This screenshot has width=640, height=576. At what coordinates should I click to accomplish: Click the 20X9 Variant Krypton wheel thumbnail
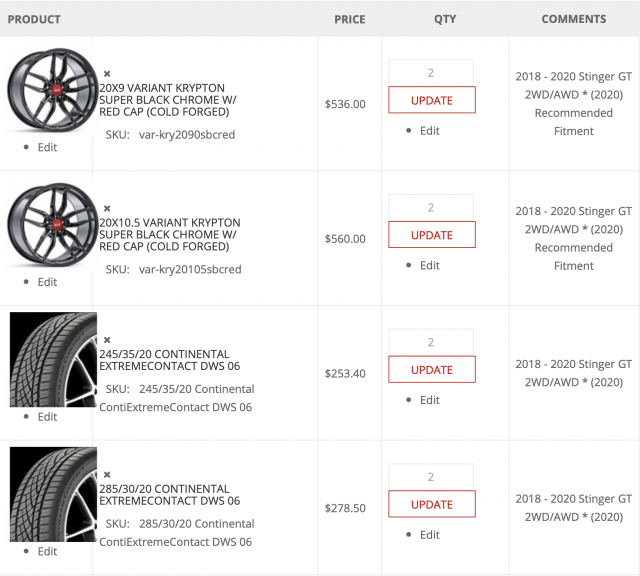47,88
